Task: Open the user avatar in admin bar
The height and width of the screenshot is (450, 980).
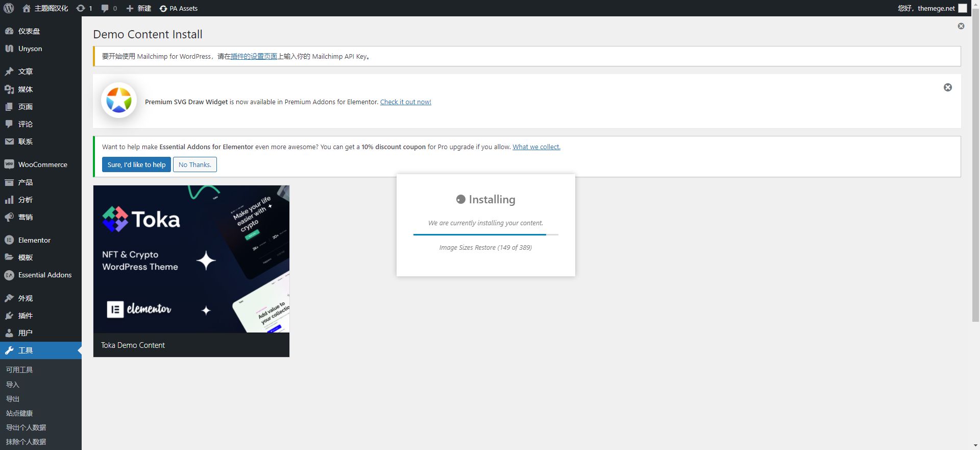Action: tap(963, 8)
